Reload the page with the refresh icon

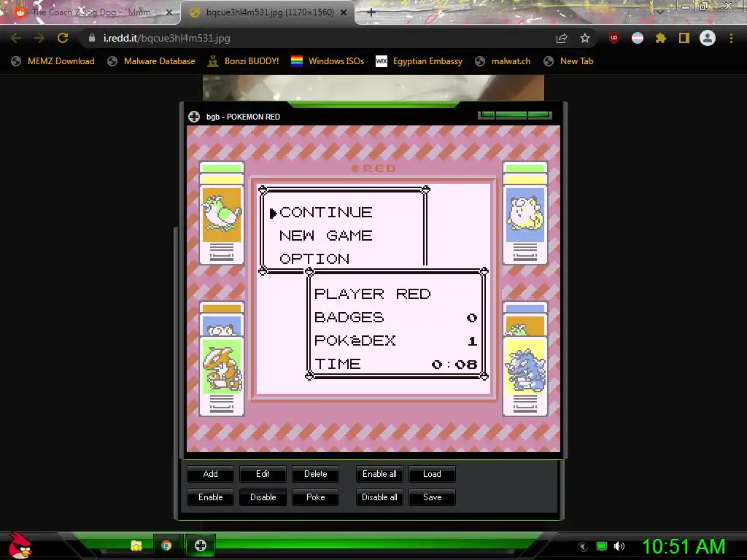point(63,38)
